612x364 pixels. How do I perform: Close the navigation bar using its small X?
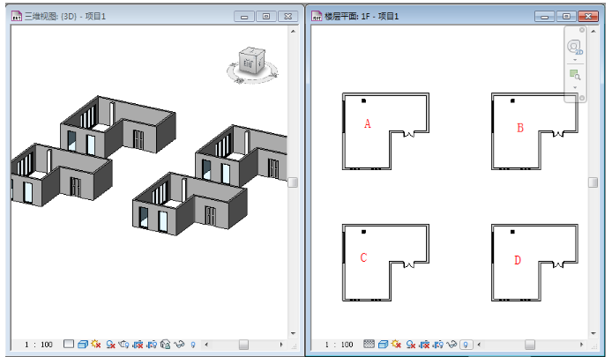click(581, 30)
